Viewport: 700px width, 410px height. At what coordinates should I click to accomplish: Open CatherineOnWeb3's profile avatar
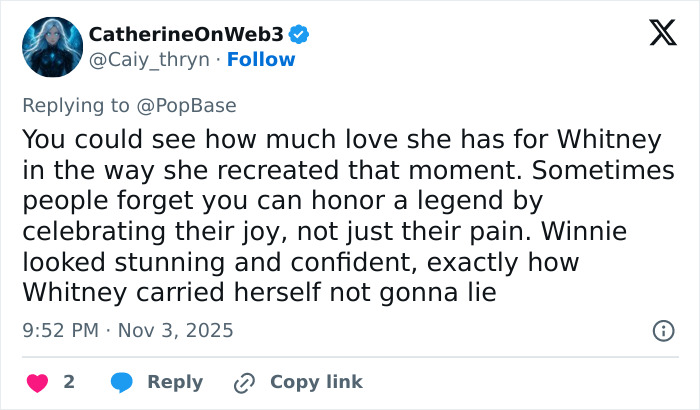pyautogui.click(x=49, y=47)
